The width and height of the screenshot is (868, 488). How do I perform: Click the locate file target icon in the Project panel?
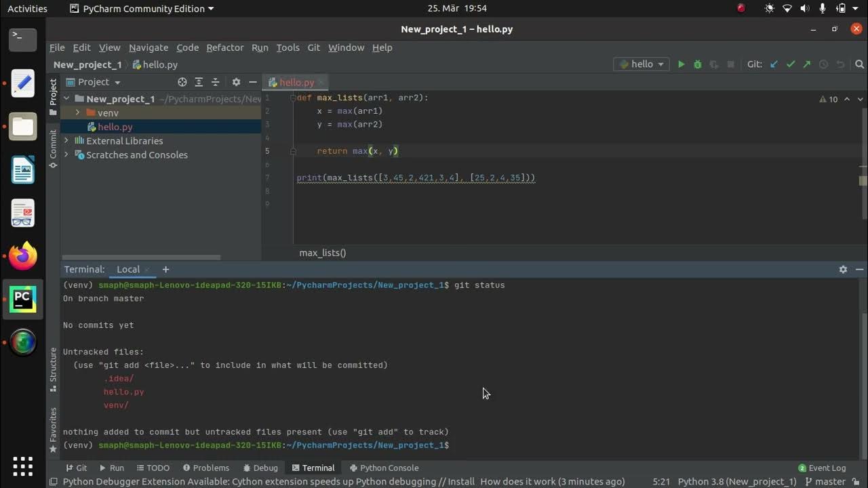point(182,82)
